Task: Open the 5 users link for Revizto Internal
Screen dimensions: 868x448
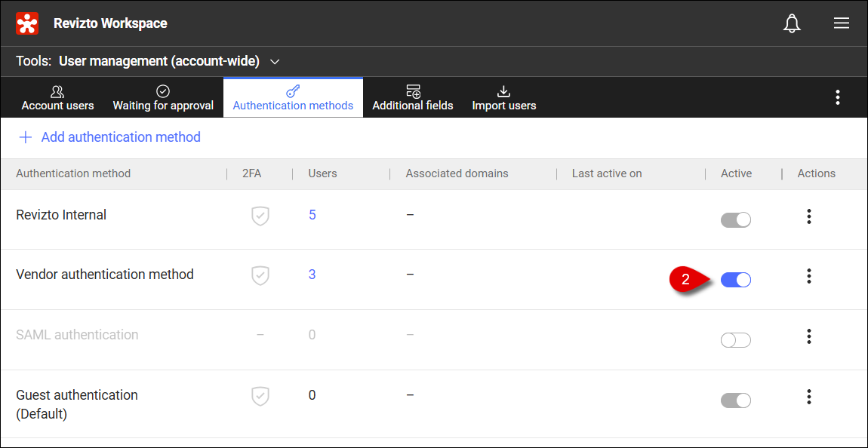Action: point(312,215)
